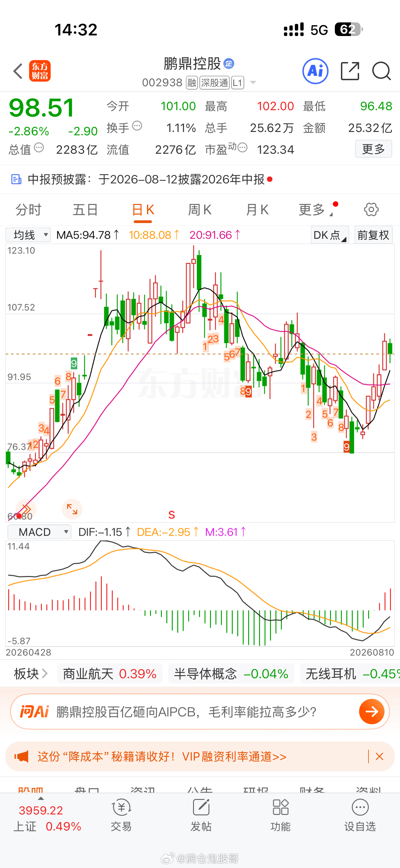Dismiss the VIP融资利率 banner
The width and height of the screenshot is (400, 868).
tap(379, 756)
